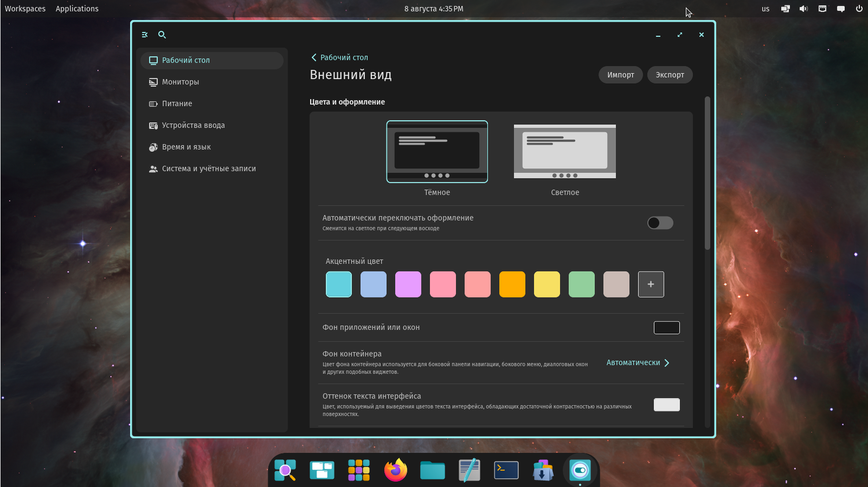Image resolution: width=868 pixels, height=487 pixels.
Task: Go back via Рабочий стол chevron link
Action: pos(339,57)
